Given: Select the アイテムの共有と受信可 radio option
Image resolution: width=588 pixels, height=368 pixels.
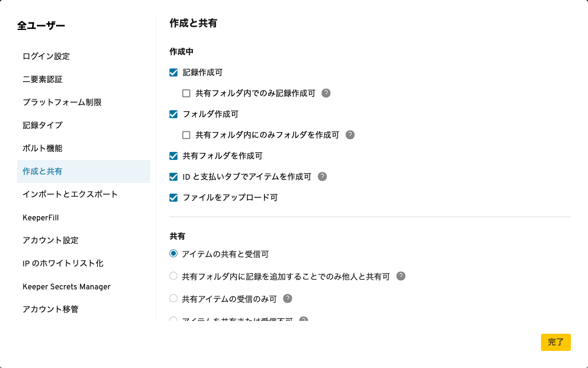Looking at the screenshot, I should pos(173,254).
